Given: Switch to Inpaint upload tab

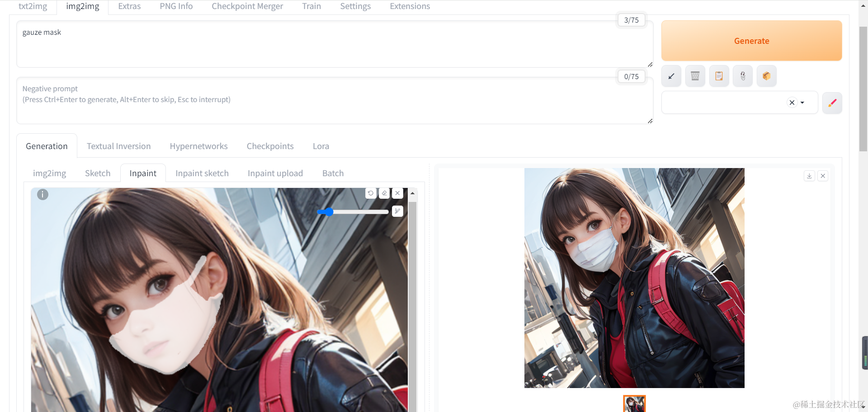Looking at the screenshot, I should [x=275, y=173].
